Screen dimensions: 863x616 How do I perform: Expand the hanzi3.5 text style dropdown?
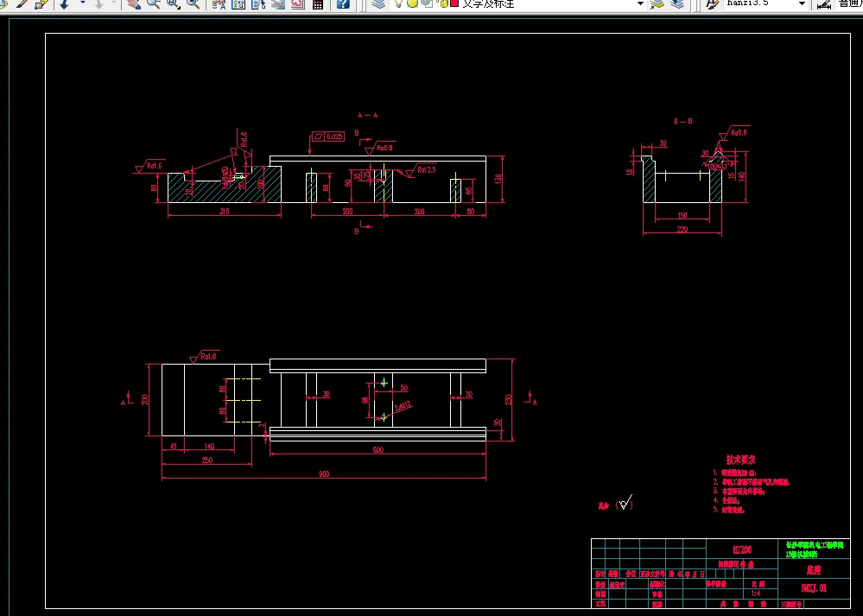[802, 3]
